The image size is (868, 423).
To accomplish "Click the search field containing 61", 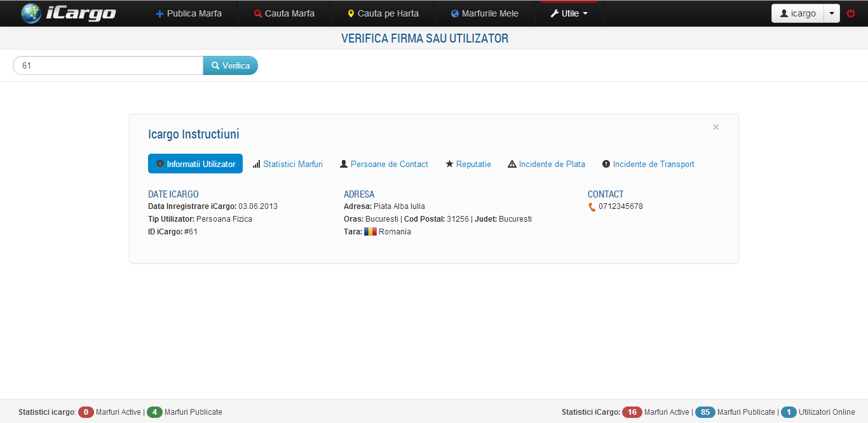I will click(108, 65).
